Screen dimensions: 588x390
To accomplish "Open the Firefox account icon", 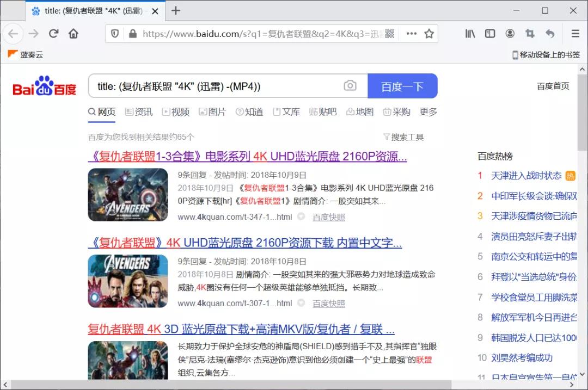I will click(510, 34).
